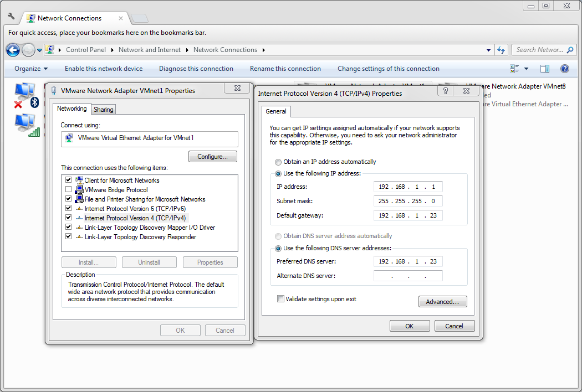Click Rename this connection
The width and height of the screenshot is (582, 392).
click(285, 69)
